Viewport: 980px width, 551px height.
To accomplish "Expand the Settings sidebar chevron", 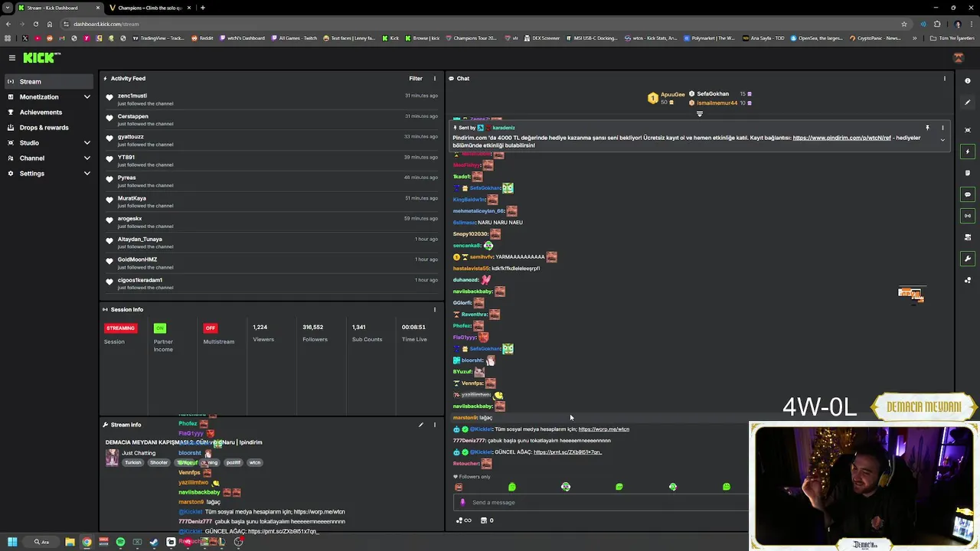I will pos(87,174).
